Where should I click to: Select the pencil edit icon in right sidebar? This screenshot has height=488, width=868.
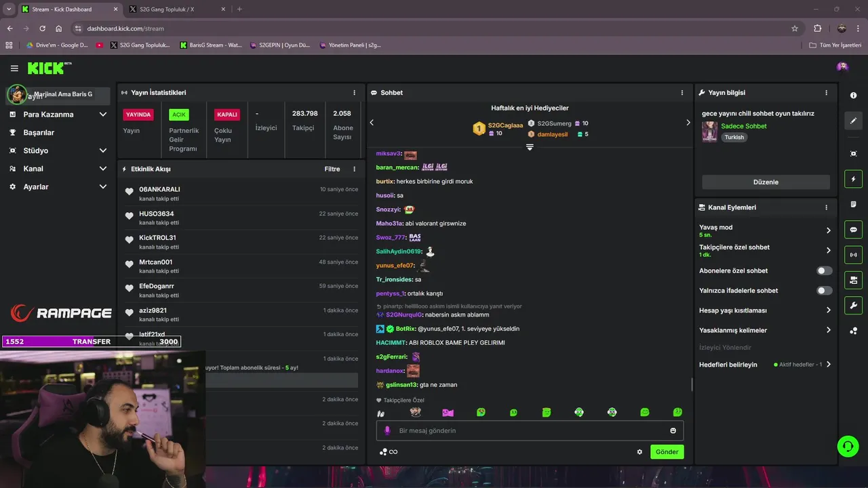(853, 121)
